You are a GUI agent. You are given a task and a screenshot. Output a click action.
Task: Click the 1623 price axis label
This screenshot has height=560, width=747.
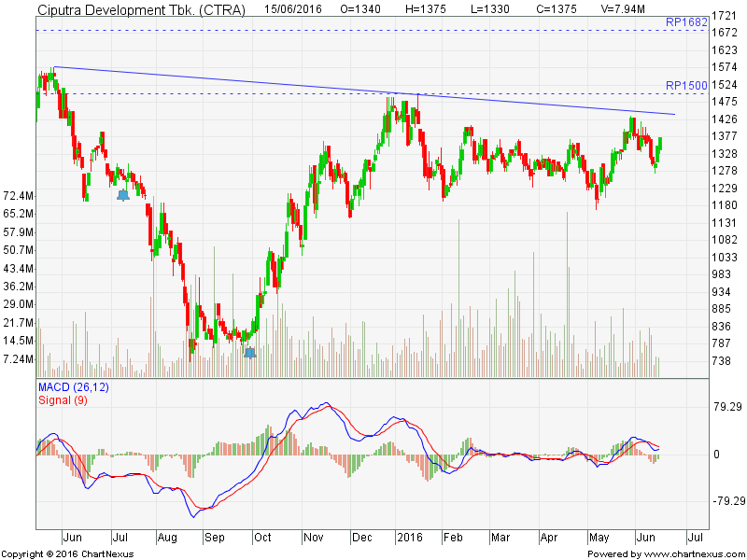[x=725, y=50]
